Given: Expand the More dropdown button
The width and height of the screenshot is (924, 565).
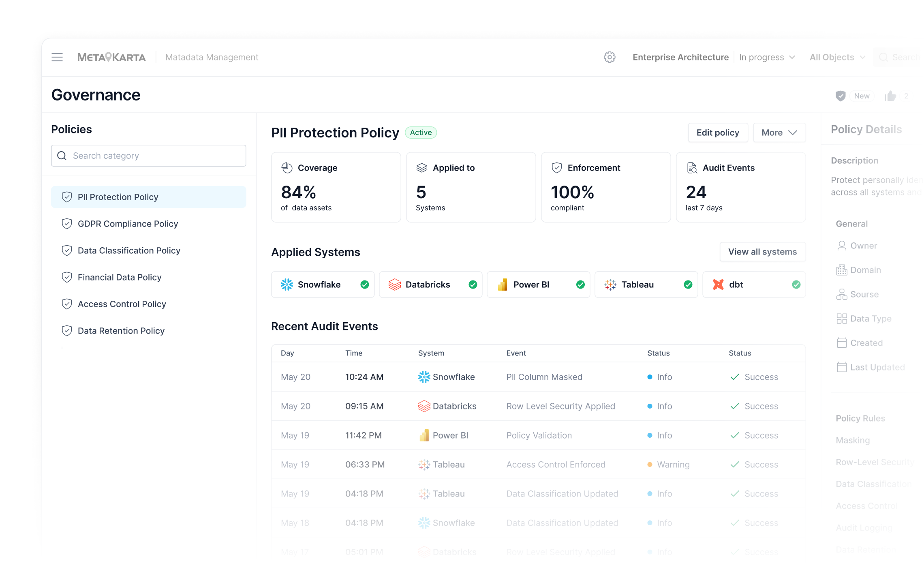Looking at the screenshot, I should pos(779,133).
